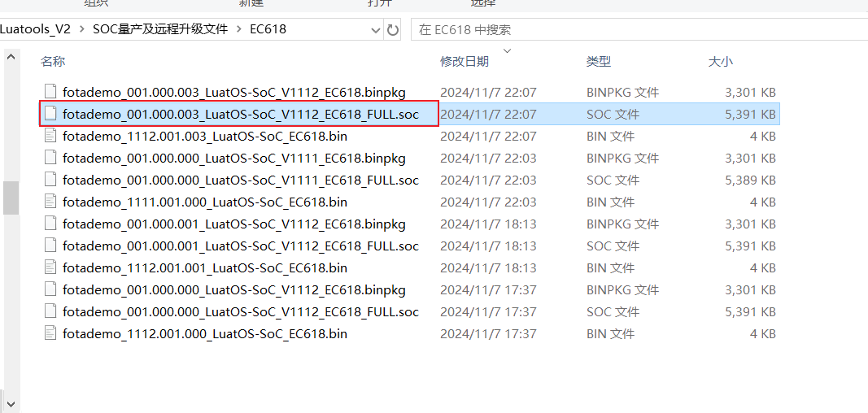Go to SOC量产及远程升级文件 breadcrumb
868x413 pixels.
[x=160, y=29]
